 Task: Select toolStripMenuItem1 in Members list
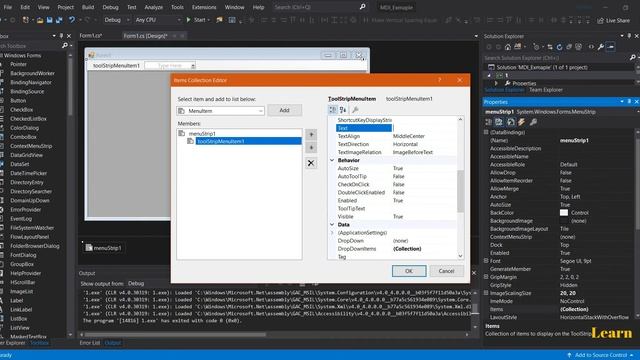249,141
